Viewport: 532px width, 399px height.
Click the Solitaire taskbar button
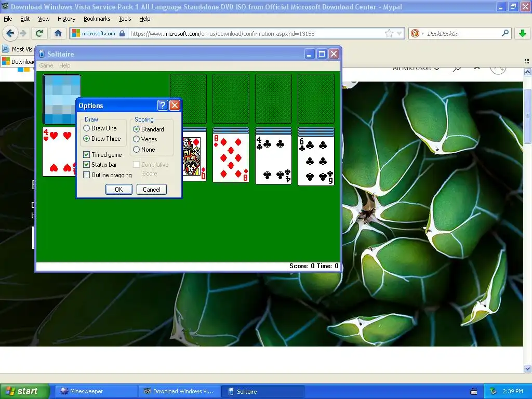(x=263, y=391)
